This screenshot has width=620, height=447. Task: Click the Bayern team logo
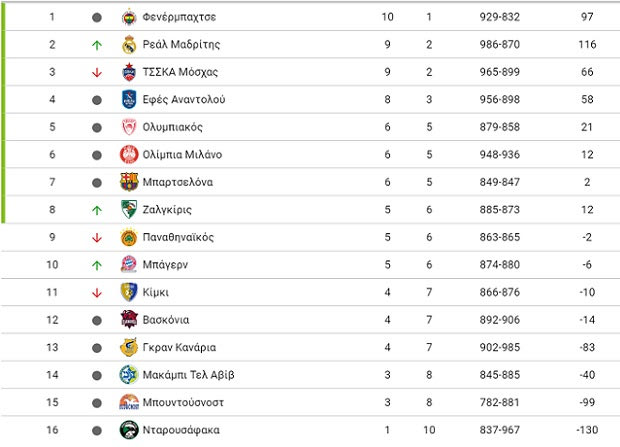tap(129, 265)
